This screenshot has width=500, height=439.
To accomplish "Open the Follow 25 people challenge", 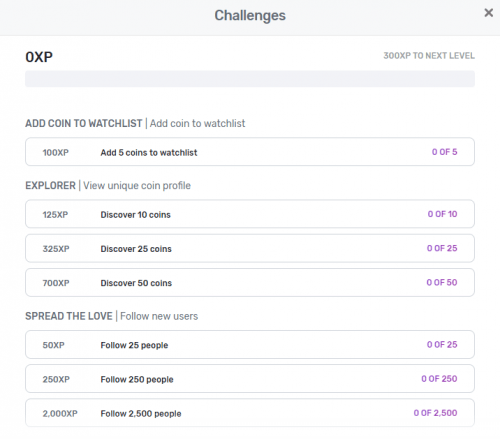I will coord(250,345).
